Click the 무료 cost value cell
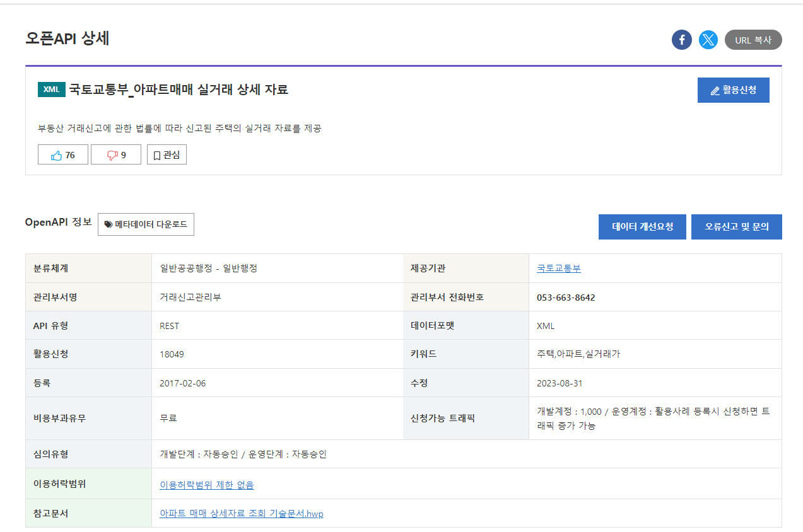The width and height of the screenshot is (803, 532). [277, 419]
